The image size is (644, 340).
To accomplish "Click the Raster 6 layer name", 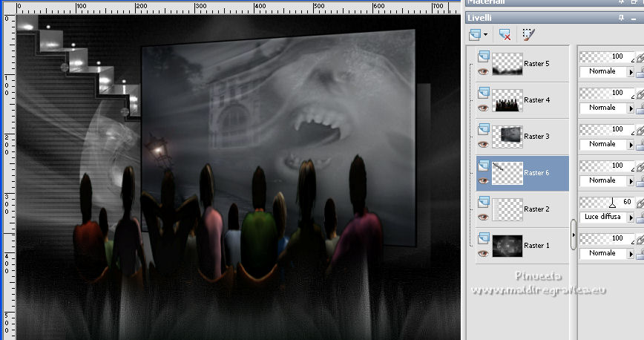I will click(536, 173).
